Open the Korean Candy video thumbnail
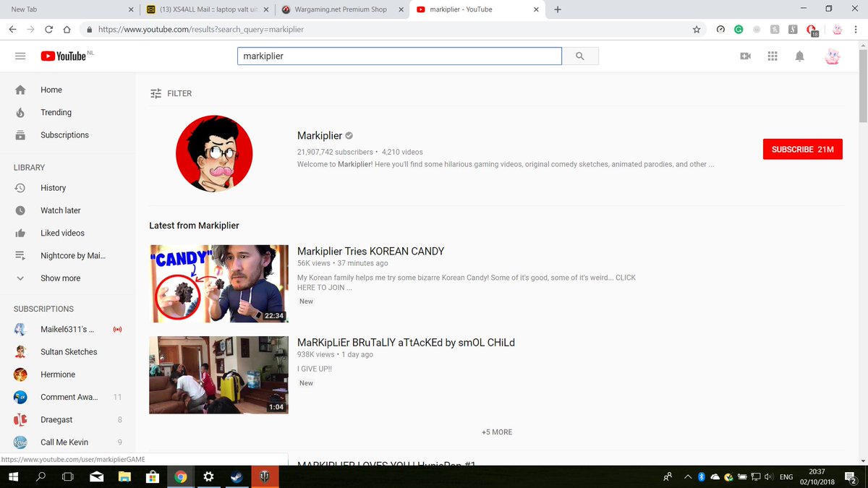868x488 pixels. 218,283
